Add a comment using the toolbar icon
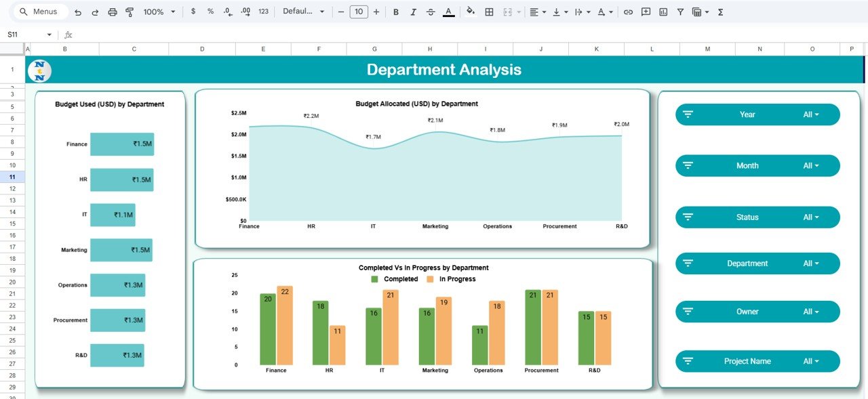The height and width of the screenshot is (399, 868). coord(646,12)
